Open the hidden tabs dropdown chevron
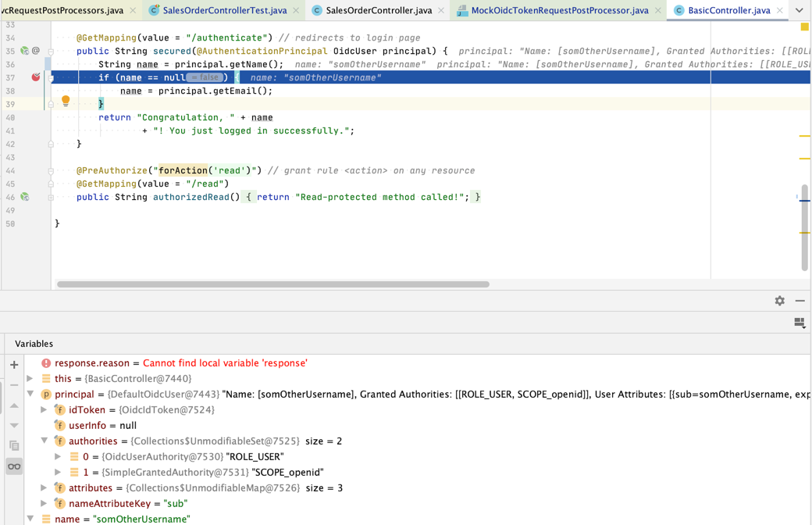 click(798, 11)
